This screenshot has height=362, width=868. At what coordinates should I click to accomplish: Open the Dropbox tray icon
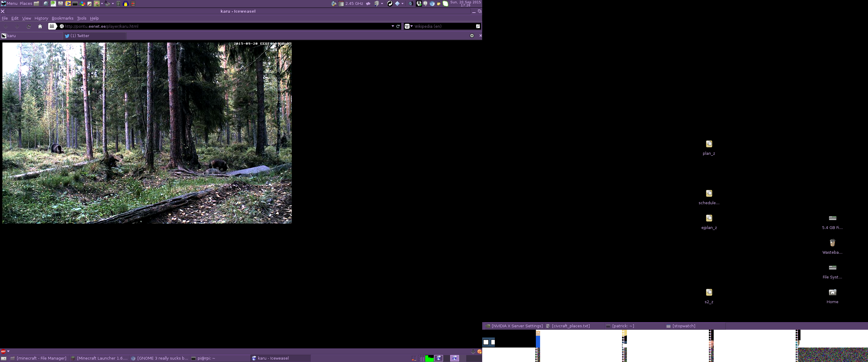tap(419, 4)
